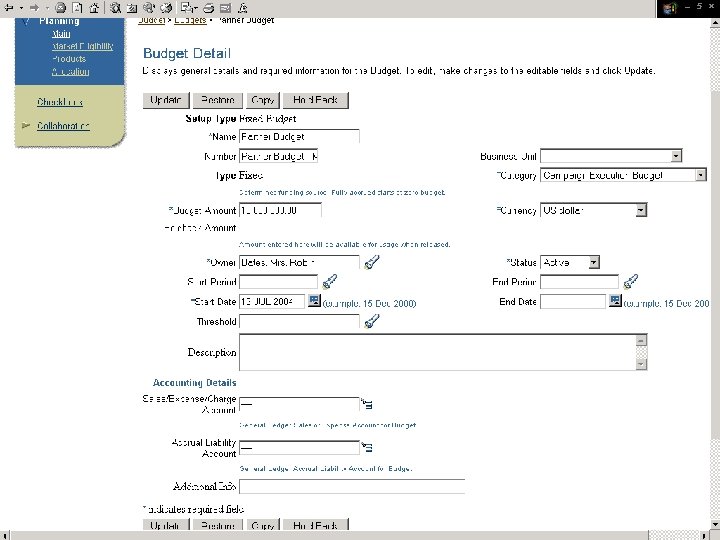
Task: Click the top Hold Back button
Action: click(x=315, y=100)
